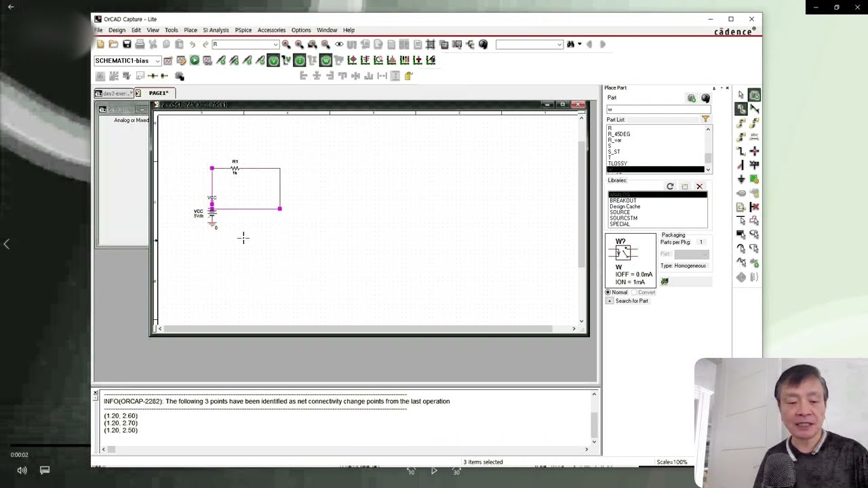Open the Accessories menu
This screenshot has width=868, height=488.
tap(271, 30)
